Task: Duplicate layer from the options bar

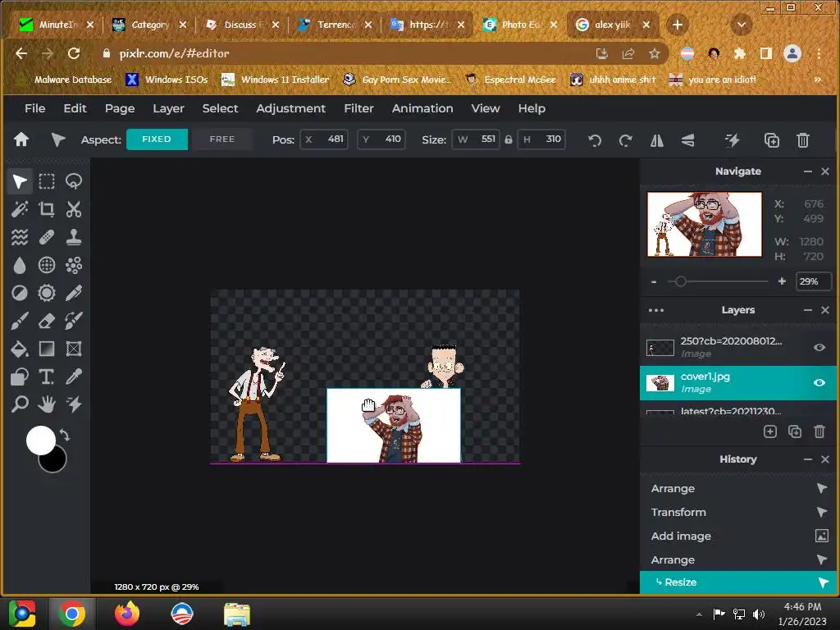Action: tap(771, 140)
